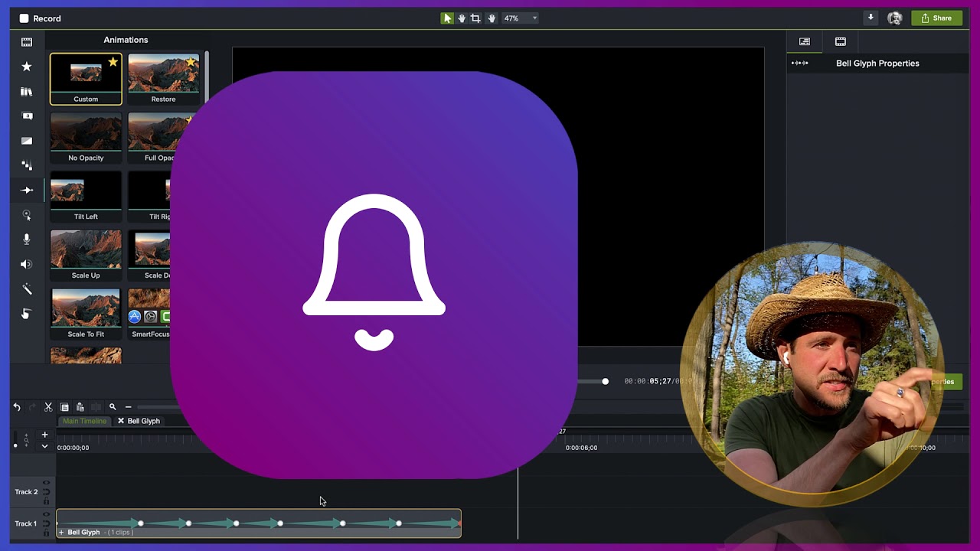Select the Tilt Left animation

tap(86, 197)
